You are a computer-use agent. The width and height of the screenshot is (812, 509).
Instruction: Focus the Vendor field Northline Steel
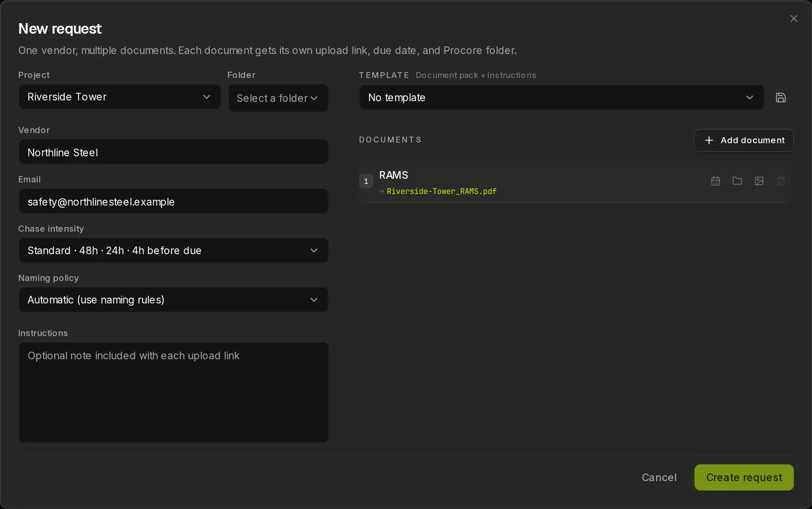pyautogui.click(x=173, y=152)
